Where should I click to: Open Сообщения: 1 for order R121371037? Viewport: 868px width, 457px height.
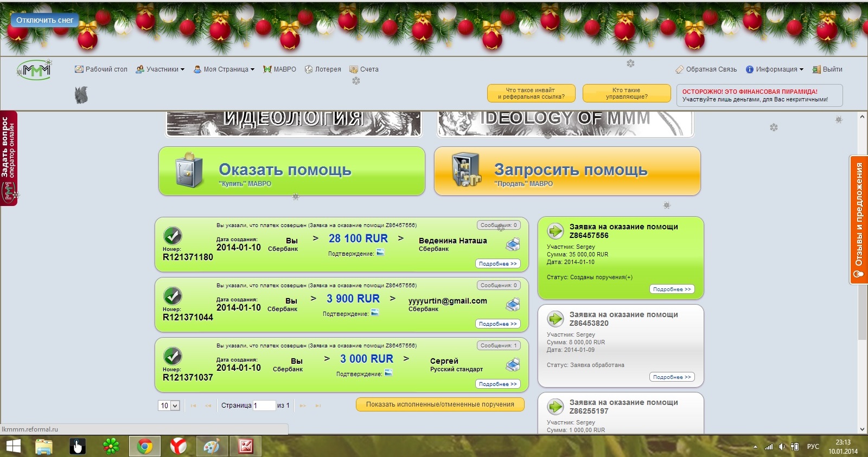(499, 345)
